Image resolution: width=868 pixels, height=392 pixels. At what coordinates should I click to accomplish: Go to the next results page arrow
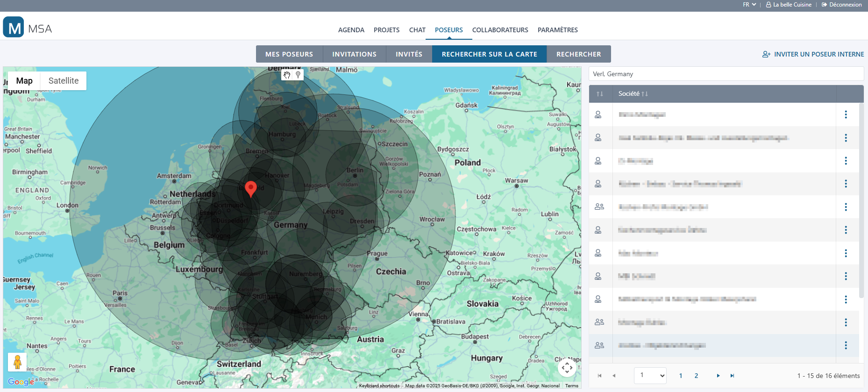718,376
